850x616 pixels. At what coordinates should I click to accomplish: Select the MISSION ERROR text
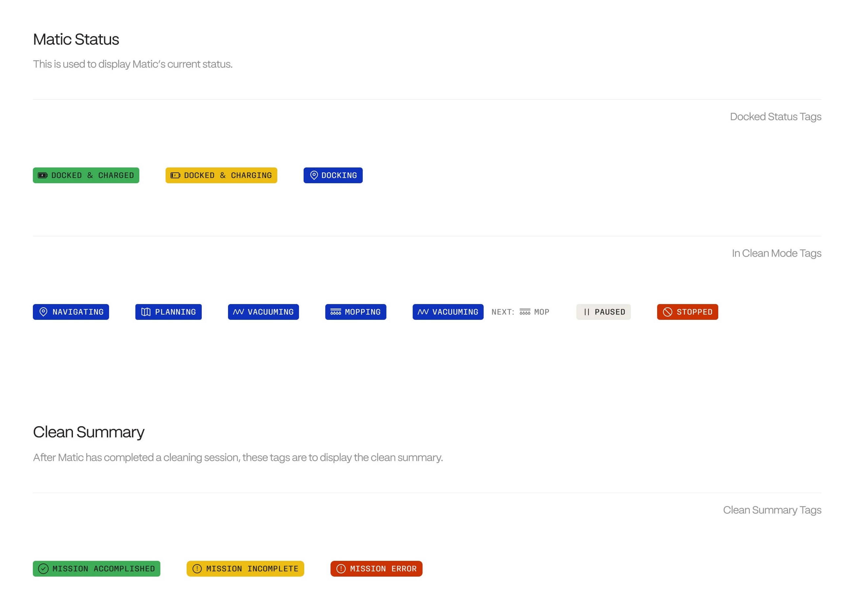coord(383,569)
